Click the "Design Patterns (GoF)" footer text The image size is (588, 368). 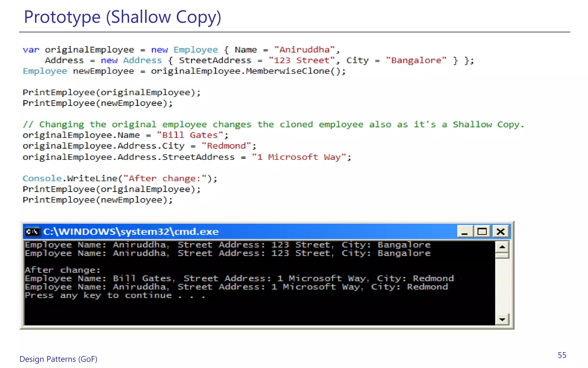coord(58,359)
